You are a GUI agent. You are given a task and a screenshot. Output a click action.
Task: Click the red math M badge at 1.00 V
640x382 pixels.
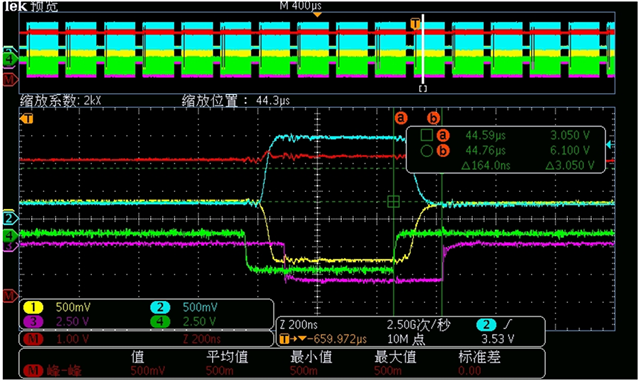tap(33, 339)
